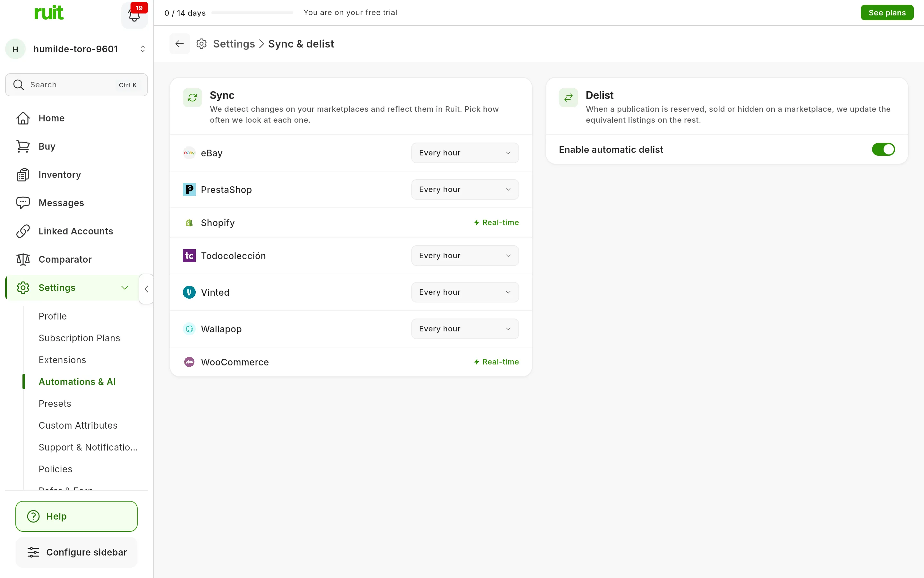This screenshot has width=924, height=578.
Task: Click the PrestaShop logo icon
Action: click(x=189, y=189)
